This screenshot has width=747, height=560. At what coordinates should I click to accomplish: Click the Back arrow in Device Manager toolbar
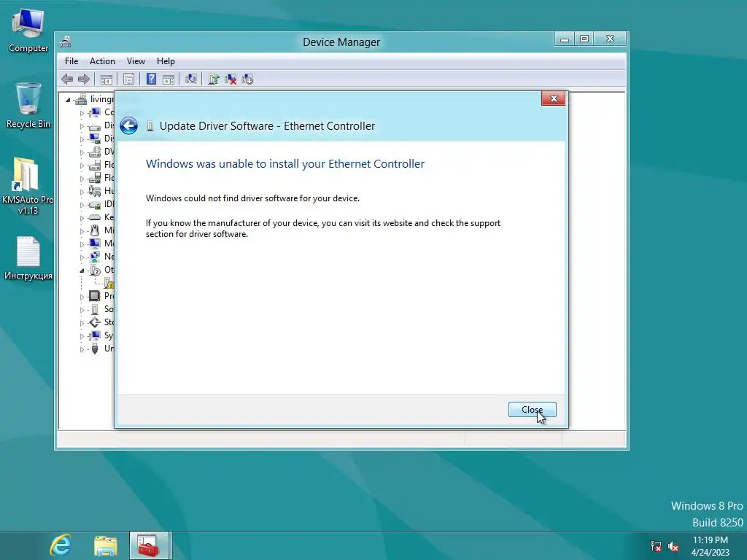(x=67, y=79)
